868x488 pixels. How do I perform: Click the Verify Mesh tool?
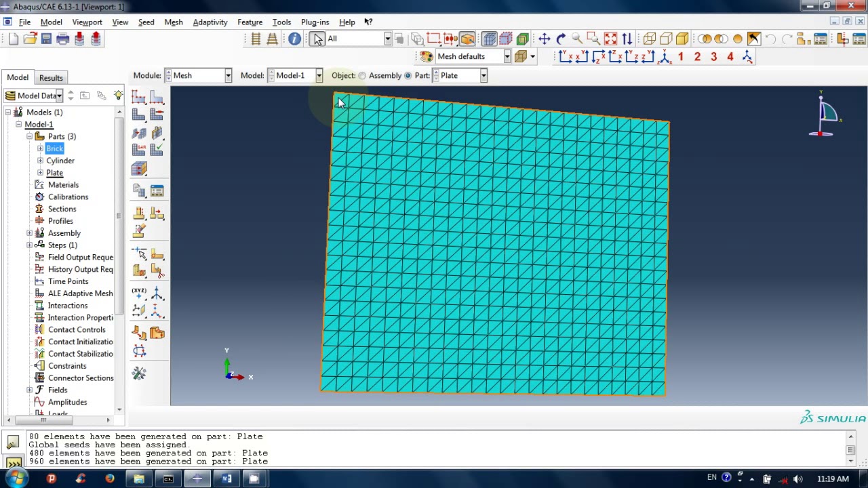pyautogui.click(x=157, y=149)
